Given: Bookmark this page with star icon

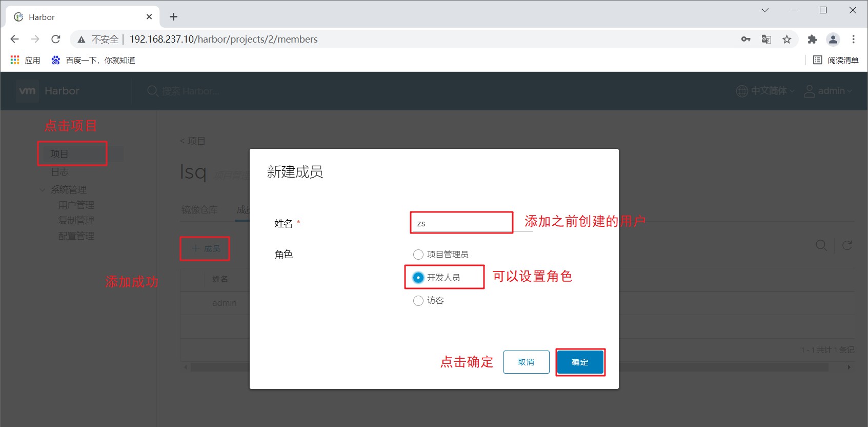Looking at the screenshot, I should click(x=786, y=39).
